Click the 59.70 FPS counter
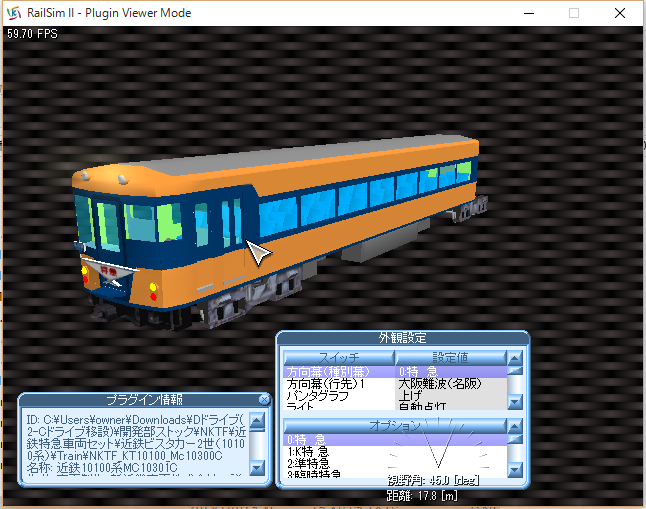 [32, 34]
